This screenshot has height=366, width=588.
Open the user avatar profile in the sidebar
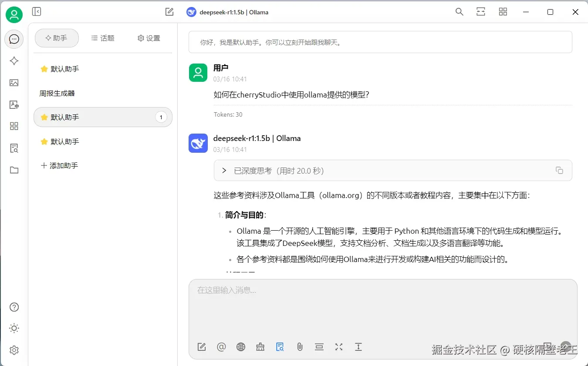[x=14, y=15]
